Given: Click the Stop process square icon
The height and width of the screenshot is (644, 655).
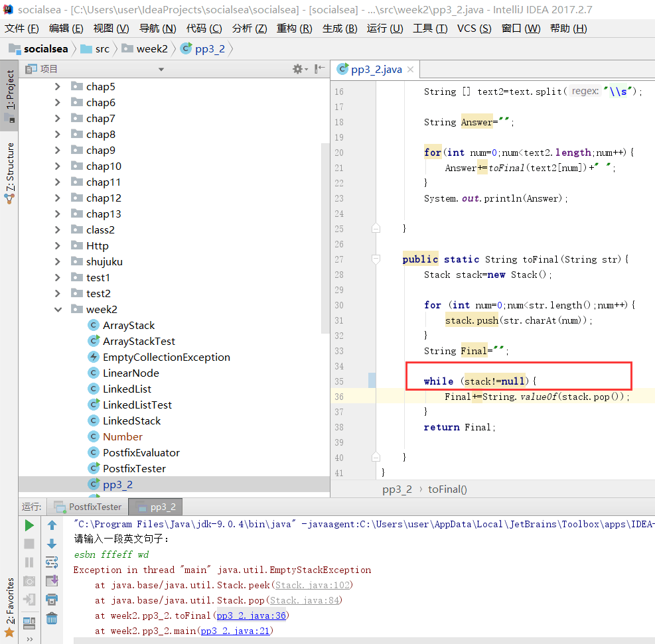Looking at the screenshot, I should click(29, 544).
